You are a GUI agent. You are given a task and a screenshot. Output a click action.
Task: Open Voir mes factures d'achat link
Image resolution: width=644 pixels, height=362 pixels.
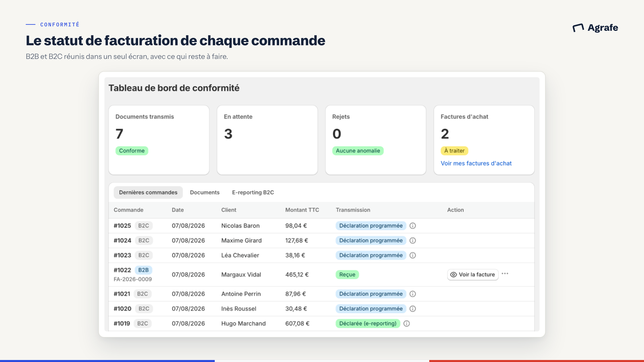point(476,163)
